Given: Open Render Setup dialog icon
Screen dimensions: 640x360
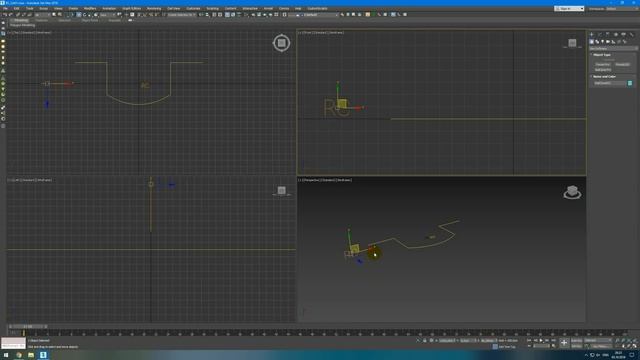Looking at the screenshot, I should point(253,14).
